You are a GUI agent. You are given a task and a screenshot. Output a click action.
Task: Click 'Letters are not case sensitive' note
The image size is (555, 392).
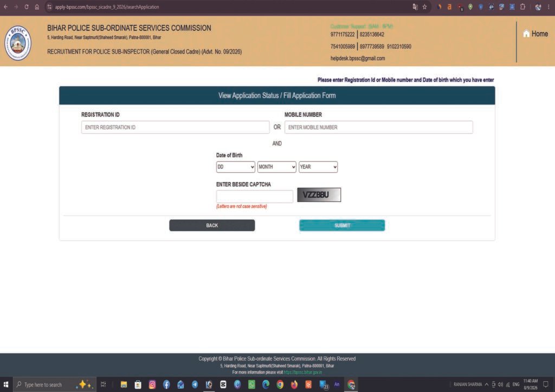click(x=241, y=206)
